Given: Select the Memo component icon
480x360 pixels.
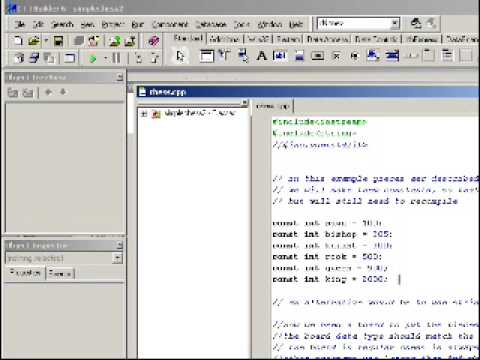Looking at the screenshot, I should pos(299,56).
